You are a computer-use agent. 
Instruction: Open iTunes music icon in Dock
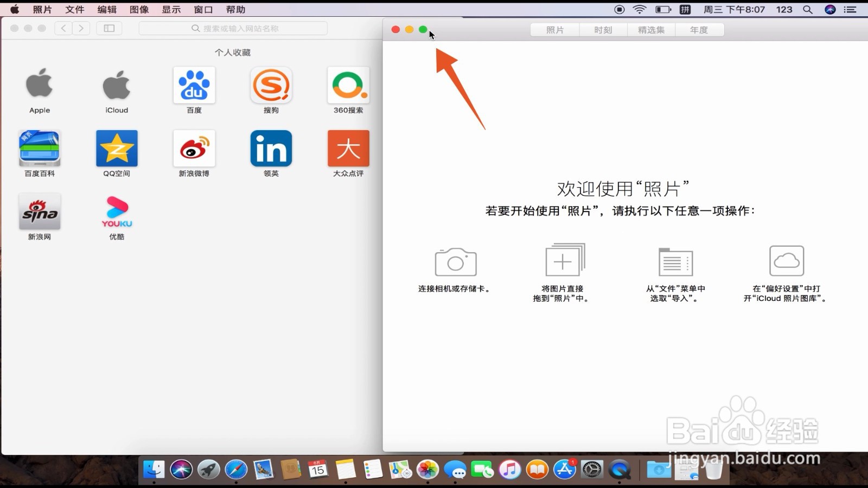[510, 469]
